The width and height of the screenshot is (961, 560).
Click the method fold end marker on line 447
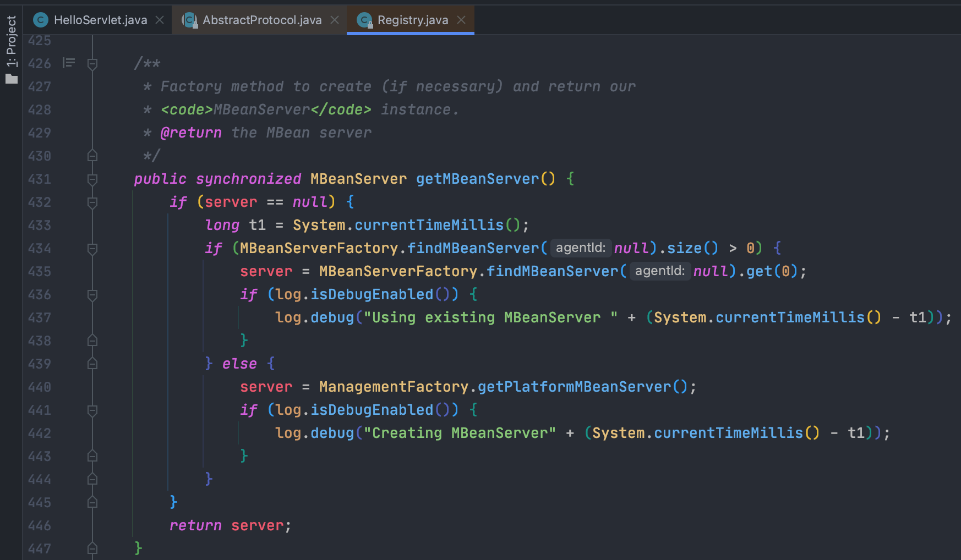pyautogui.click(x=92, y=549)
